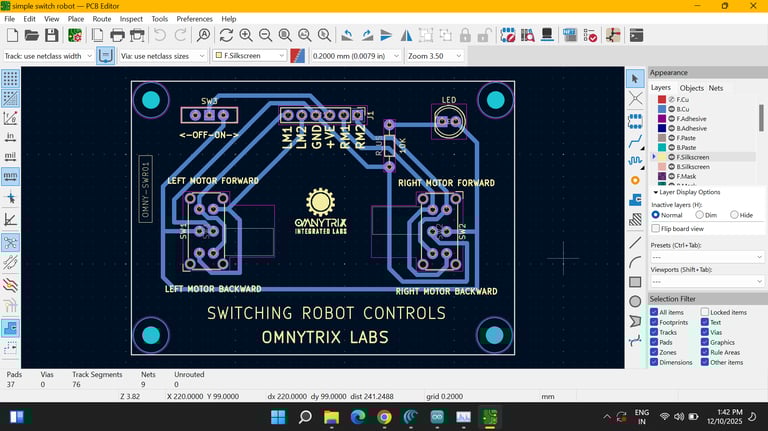Screen dimensions: 768x431
Task: Refresh the canvas view
Action: 226,35
